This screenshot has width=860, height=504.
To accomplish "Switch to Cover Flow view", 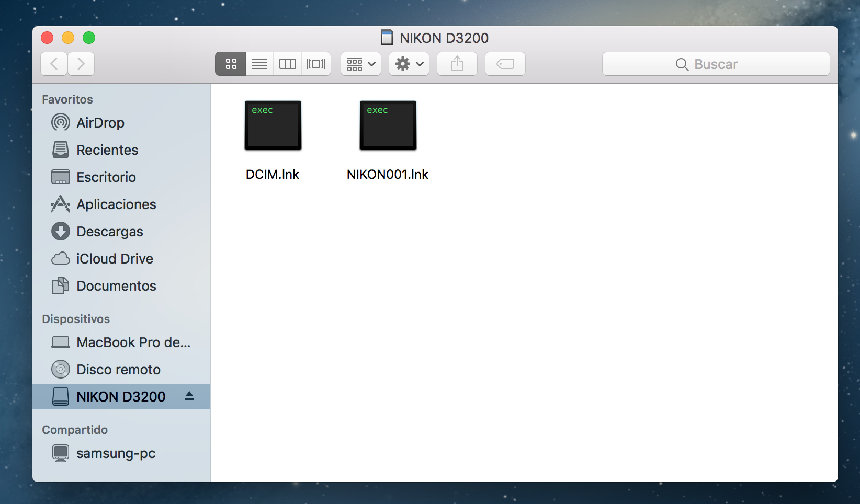I will click(x=316, y=64).
